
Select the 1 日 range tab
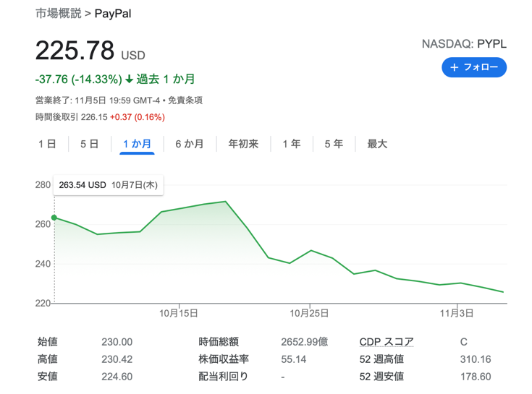click(x=47, y=144)
